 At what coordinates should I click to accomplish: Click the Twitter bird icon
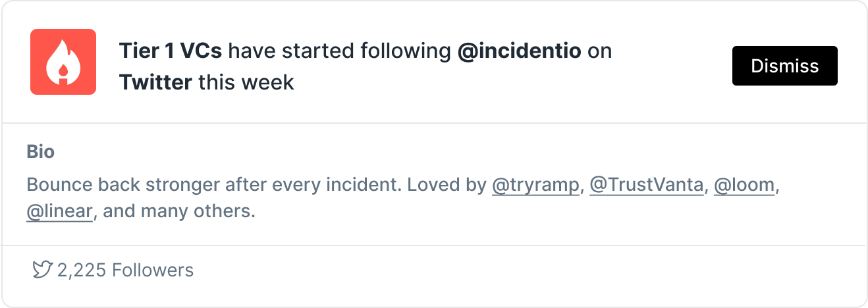click(x=42, y=270)
